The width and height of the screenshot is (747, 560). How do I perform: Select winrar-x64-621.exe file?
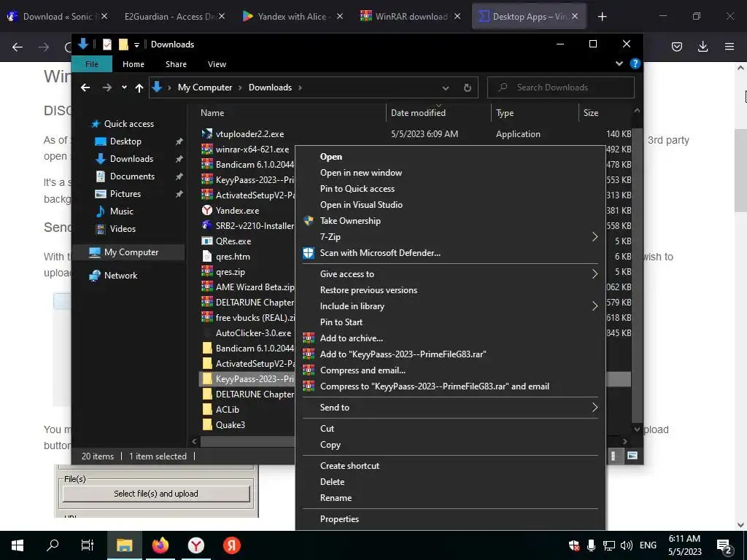point(252,149)
